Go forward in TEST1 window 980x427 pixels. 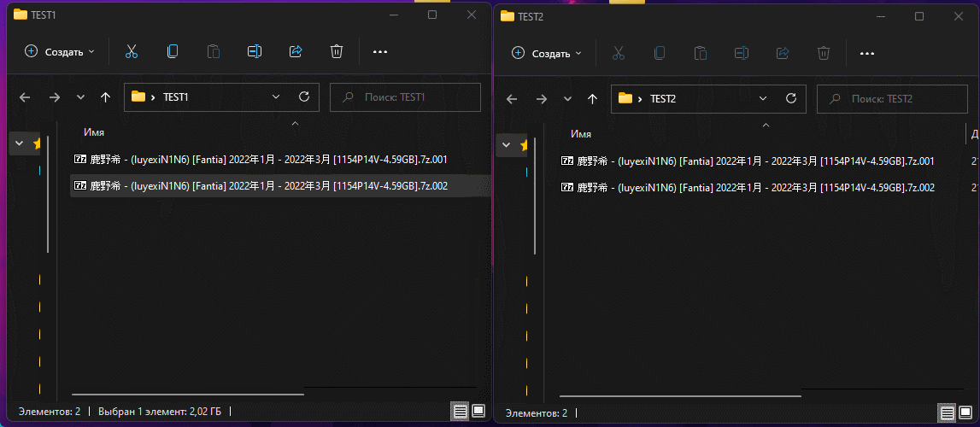(55, 97)
